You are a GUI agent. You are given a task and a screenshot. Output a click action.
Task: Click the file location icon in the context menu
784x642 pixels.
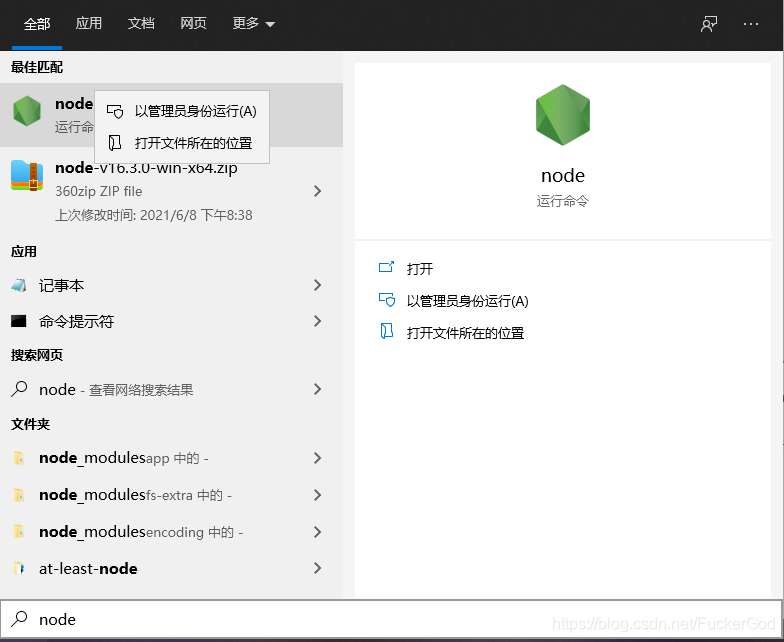pos(115,143)
